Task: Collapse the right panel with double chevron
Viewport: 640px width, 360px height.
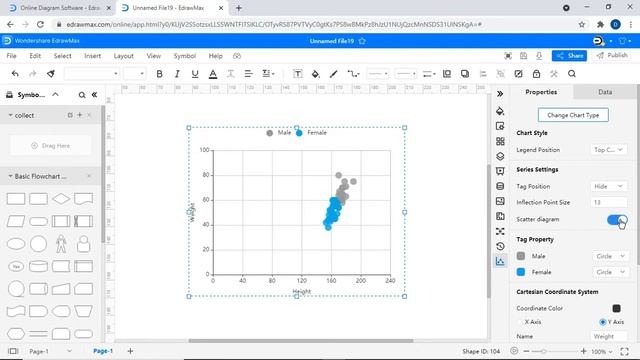Action: (500, 94)
